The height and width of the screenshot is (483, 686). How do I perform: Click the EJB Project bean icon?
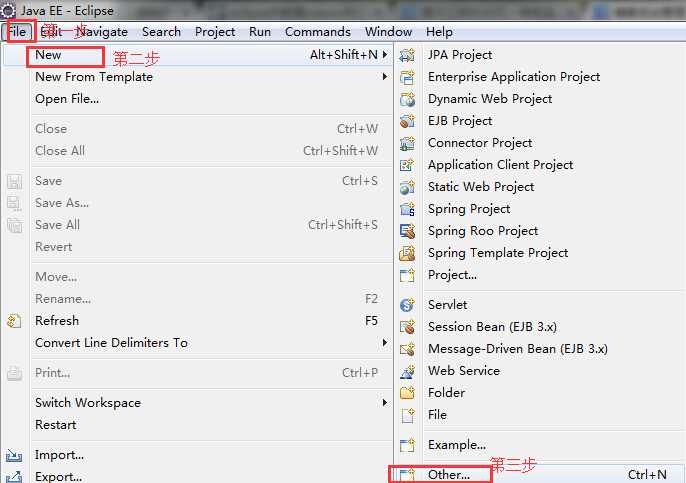[x=407, y=121]
